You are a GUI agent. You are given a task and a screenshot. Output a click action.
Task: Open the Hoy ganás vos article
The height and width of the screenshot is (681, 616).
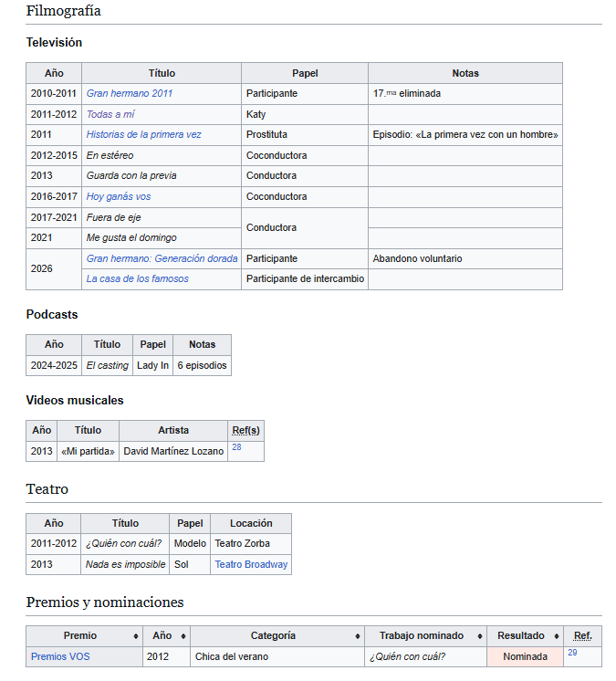119,196
